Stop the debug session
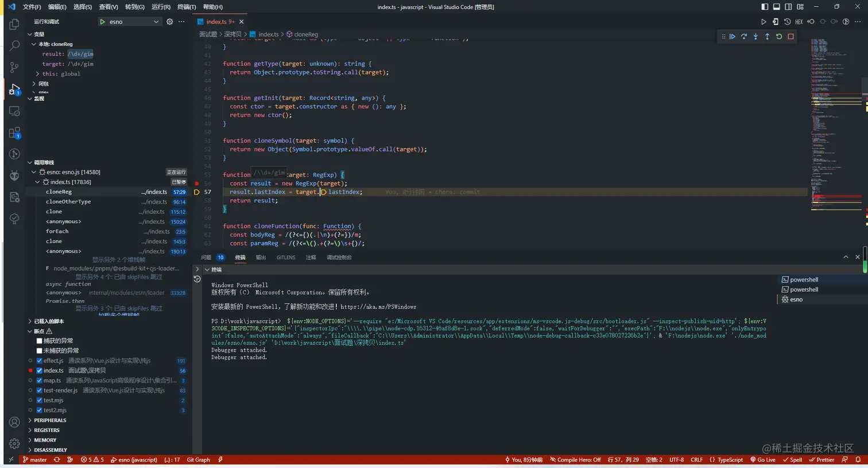 pos(790,36)
